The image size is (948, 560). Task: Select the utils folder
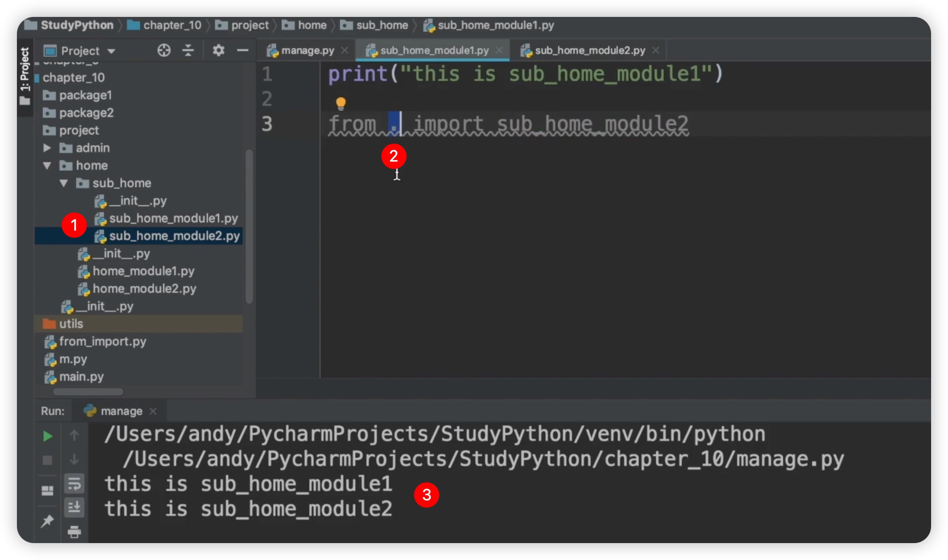[71, 324]
